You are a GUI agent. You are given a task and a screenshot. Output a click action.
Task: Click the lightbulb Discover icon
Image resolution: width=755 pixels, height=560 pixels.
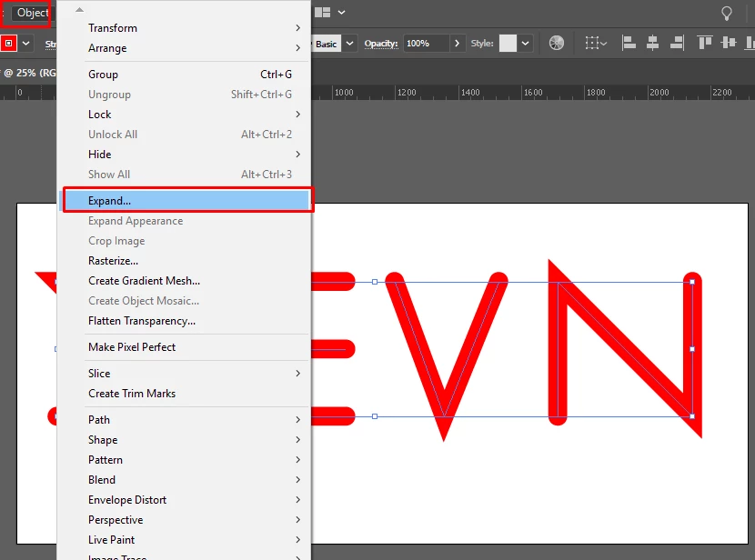point(727,13)
